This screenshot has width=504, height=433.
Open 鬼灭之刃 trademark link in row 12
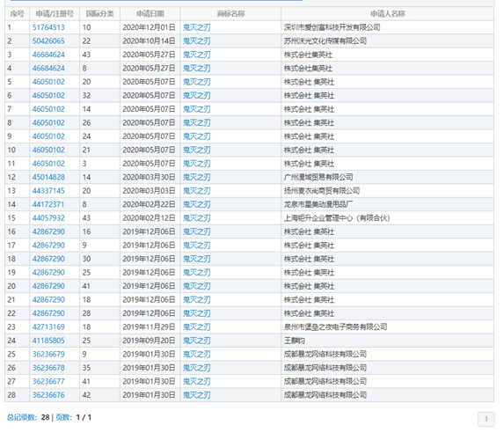(x=197, y=177)
